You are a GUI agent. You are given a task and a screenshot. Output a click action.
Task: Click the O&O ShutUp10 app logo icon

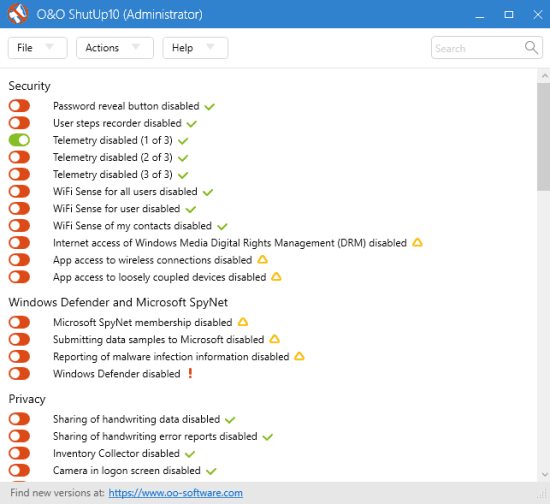[18, 14]
